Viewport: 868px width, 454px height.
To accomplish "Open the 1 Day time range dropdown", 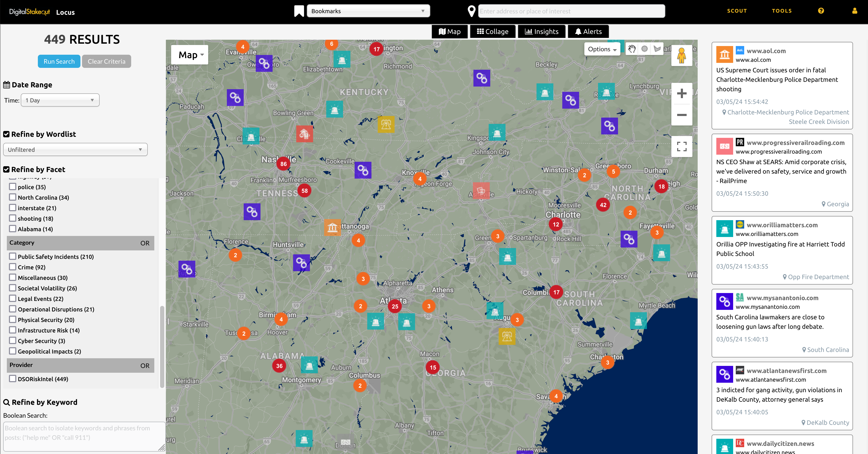I will [x=60, y=100].
